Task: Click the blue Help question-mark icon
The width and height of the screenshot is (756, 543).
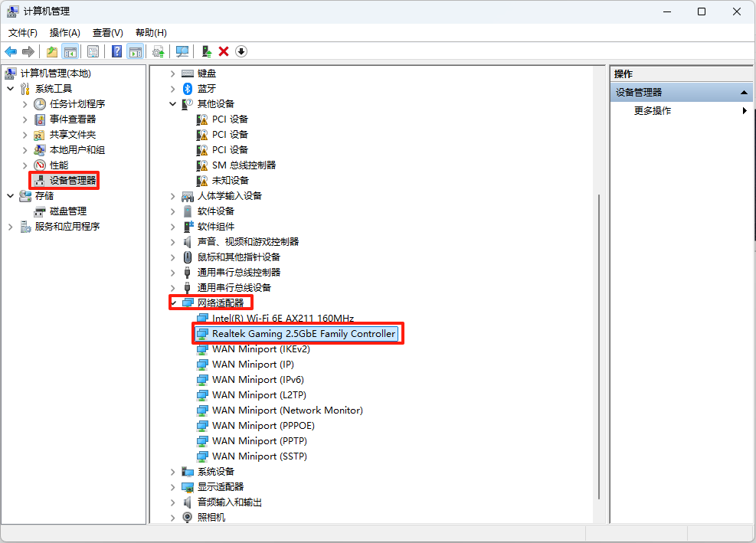Action: [x=116, y=51]
